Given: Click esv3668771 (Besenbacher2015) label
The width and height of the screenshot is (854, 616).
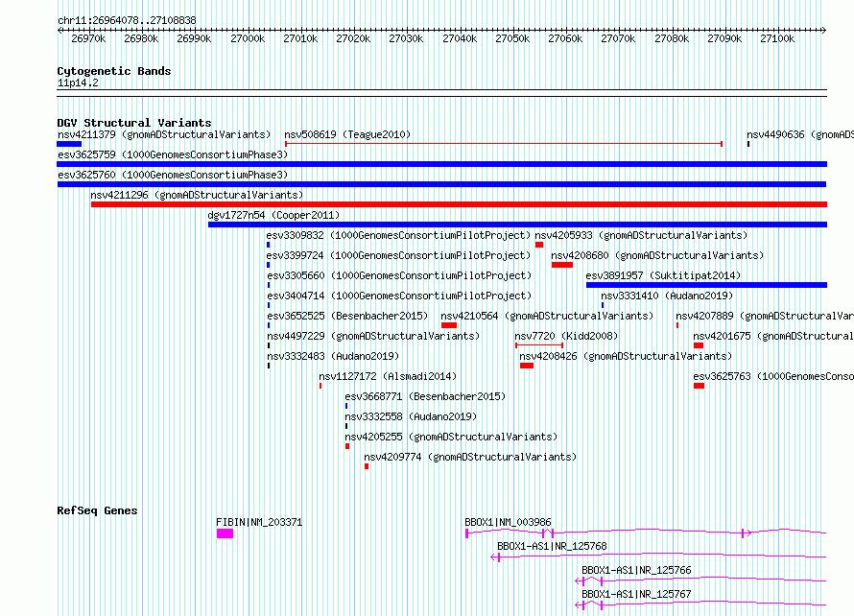Looking at the screenshot, I should pos(425,396).
